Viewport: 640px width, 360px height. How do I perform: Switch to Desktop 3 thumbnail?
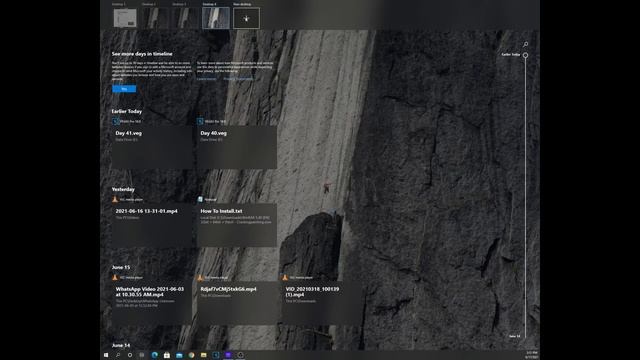[185, 18]
